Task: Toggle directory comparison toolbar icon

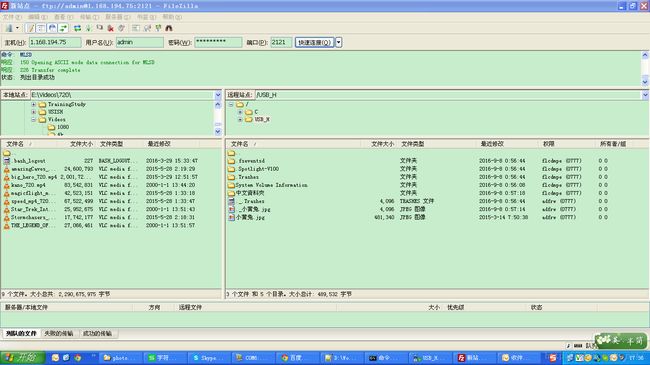Action: [147, 28]
